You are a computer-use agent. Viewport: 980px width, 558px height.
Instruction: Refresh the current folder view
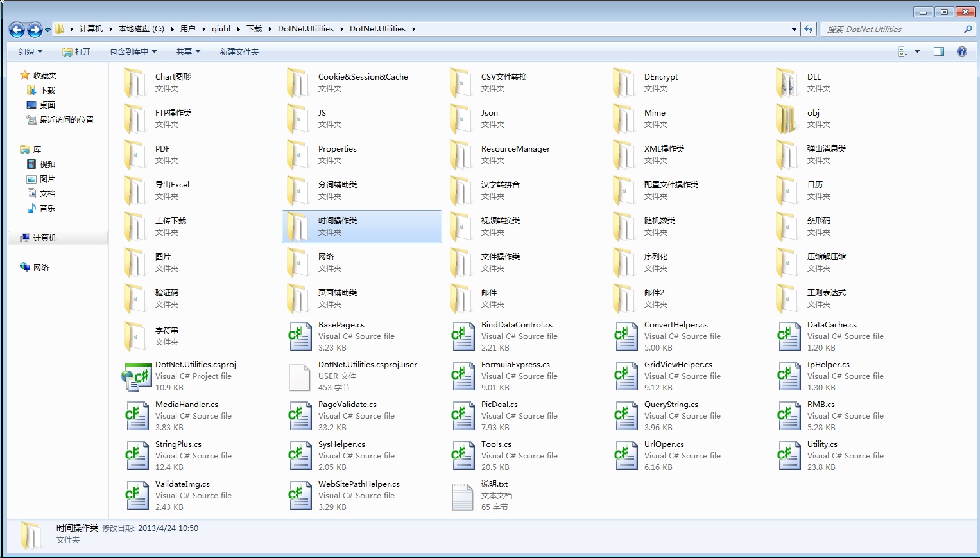(809, 29)
